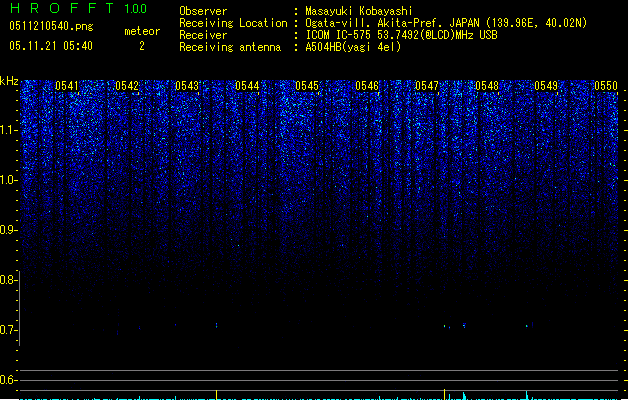Click the 0547 time marker
The image size is (629, 400).
point(427,86)
